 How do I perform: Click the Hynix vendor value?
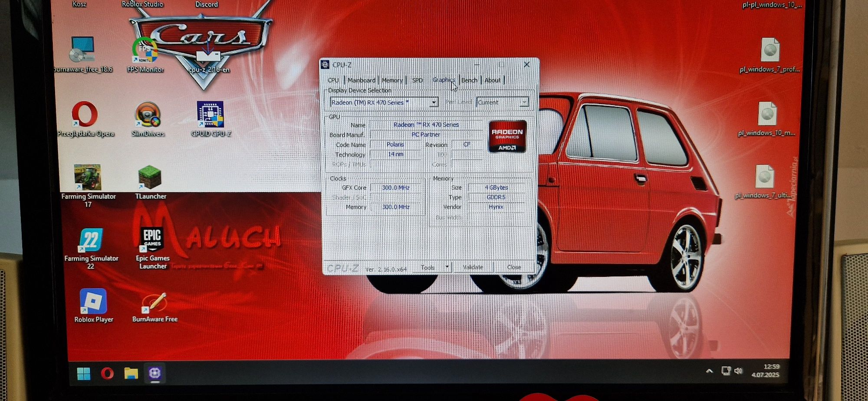pyautogui.click(x=496, y=207)
